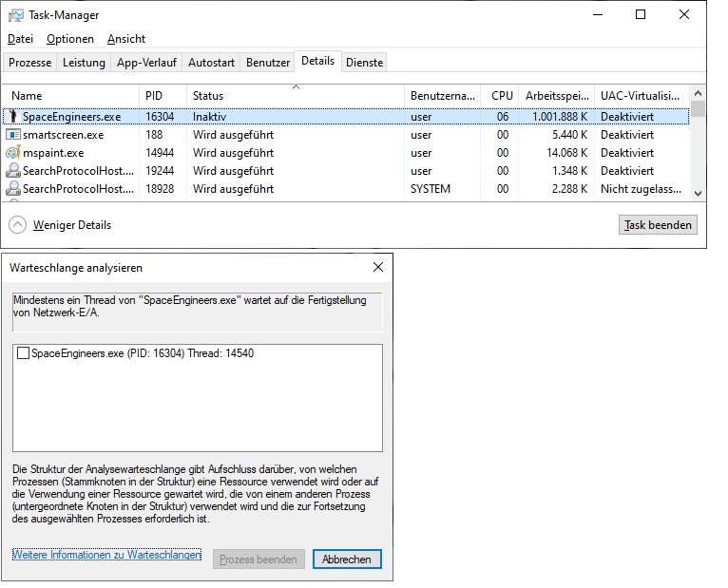Viewport: 728px width, 588px height.
Task: Switch to the Prozesse tab
Action: click(x=29, y=63)
